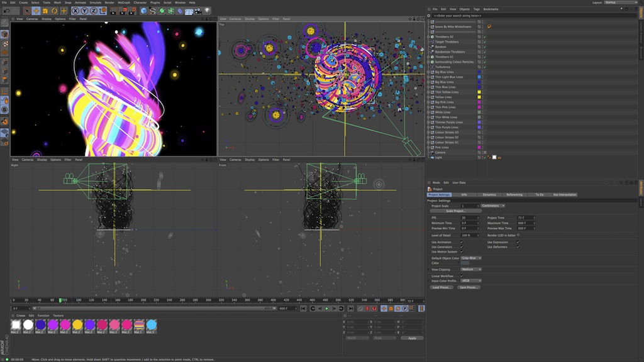Add a Cube primitive object
The image size is (644, 362).
pos(143,11)
